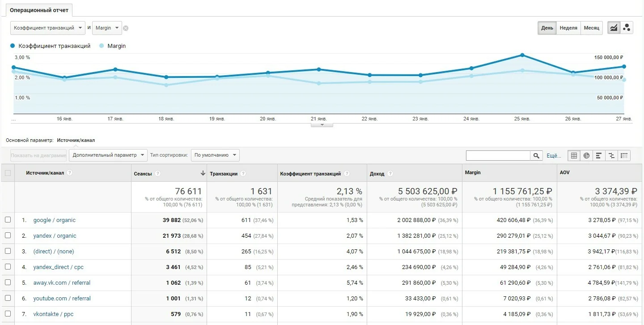Open the vkontakte / ppc source link
The image size is (644, 325).
53,314
